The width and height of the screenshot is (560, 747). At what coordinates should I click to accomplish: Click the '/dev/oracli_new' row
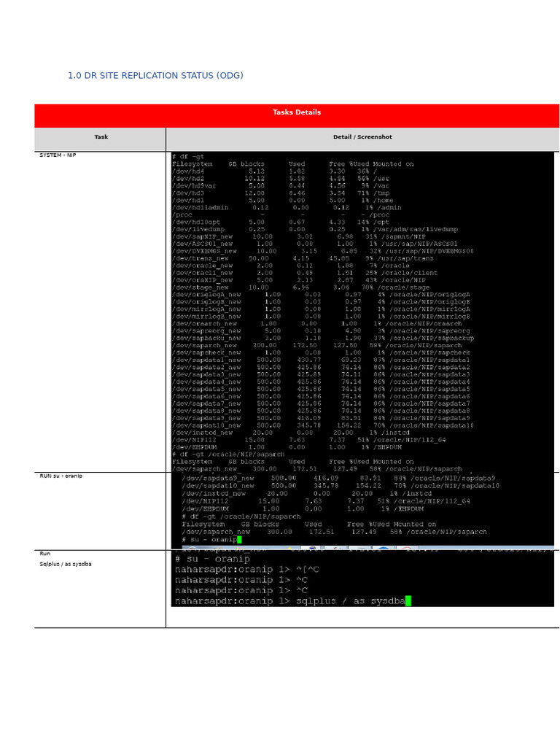pos(305,273)
